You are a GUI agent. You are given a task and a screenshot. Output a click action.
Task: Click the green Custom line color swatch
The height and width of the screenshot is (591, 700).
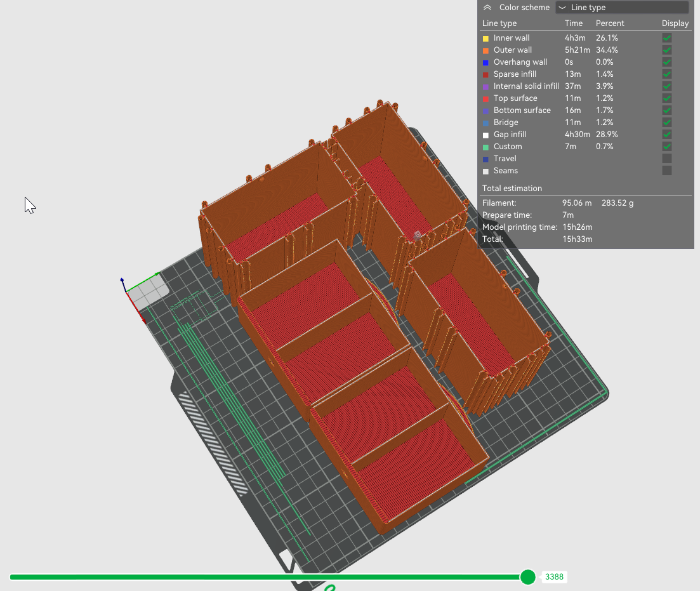click(486, 146)
